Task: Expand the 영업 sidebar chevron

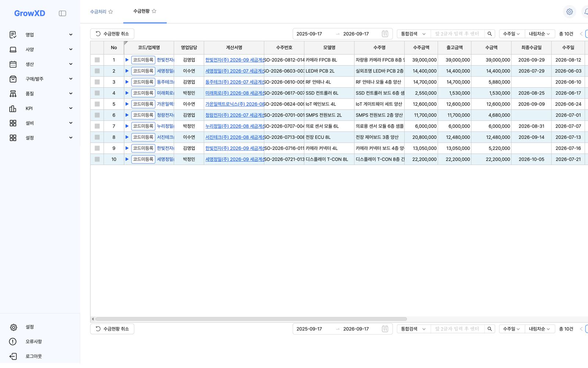Action: 71,35
